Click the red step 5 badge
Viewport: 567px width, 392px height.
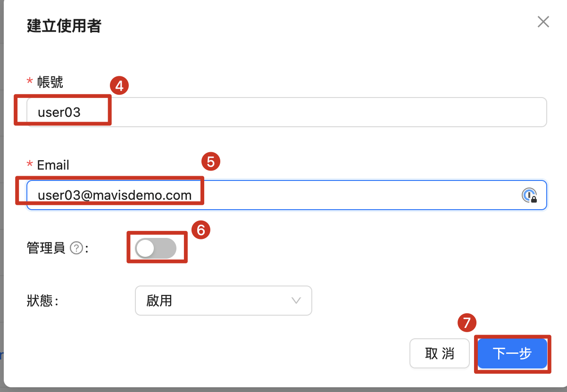coord(211,162)
